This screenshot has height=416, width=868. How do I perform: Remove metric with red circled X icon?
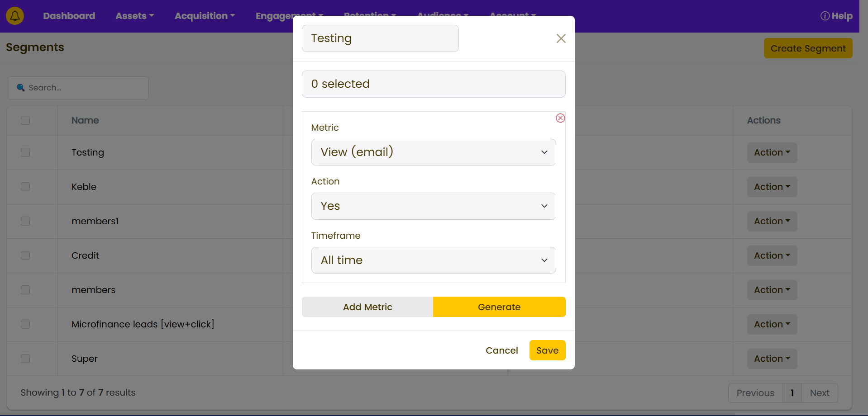pos(560,118)
